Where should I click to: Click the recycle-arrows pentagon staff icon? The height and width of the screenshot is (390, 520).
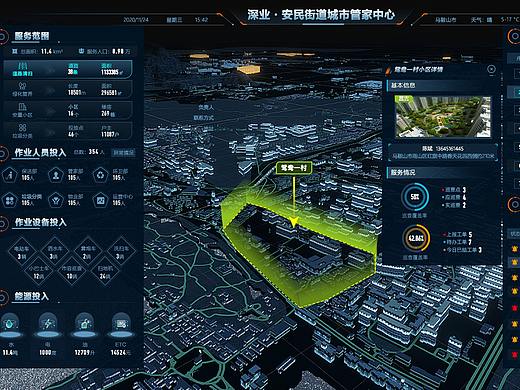[100, 175]
